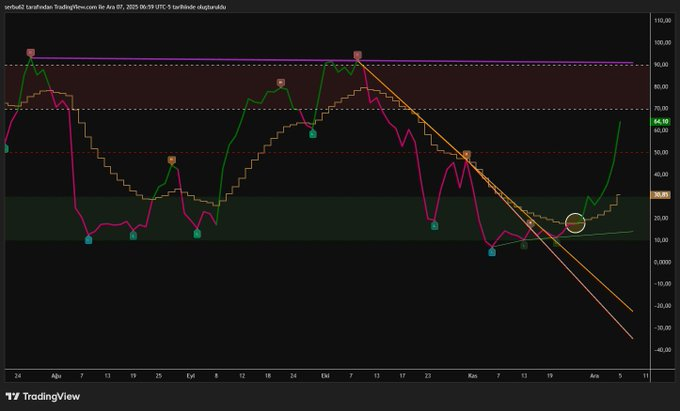
Task: Click the 70,00 axis label
Action: click(x=662, y=108)
